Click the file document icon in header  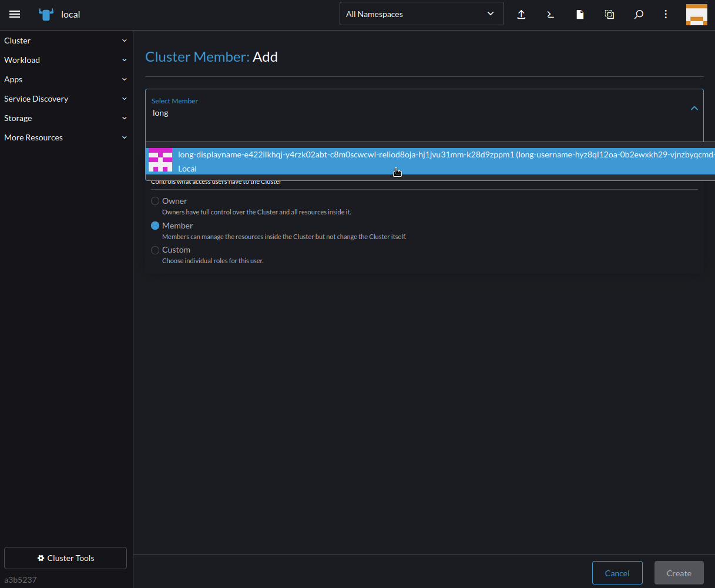pos(580,14)
